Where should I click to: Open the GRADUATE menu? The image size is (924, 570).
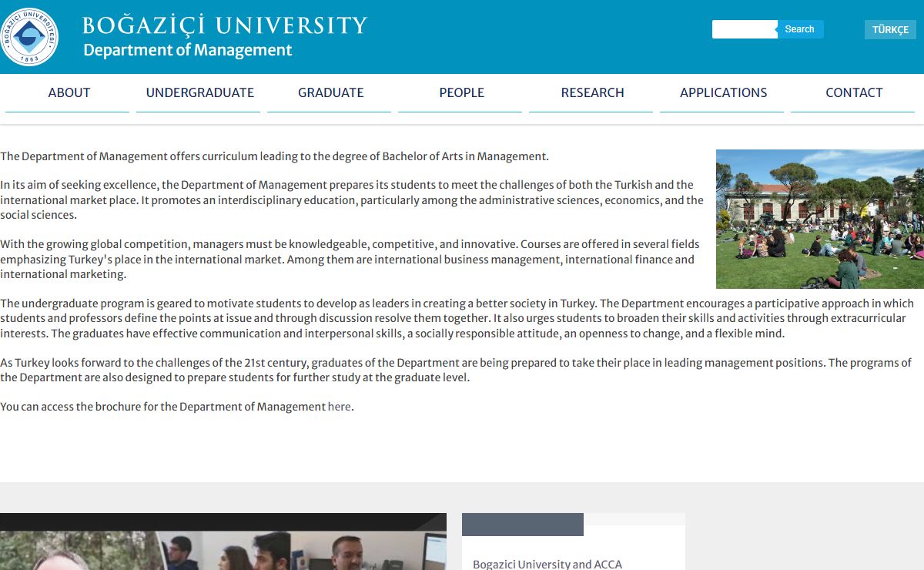coord(330,93)
